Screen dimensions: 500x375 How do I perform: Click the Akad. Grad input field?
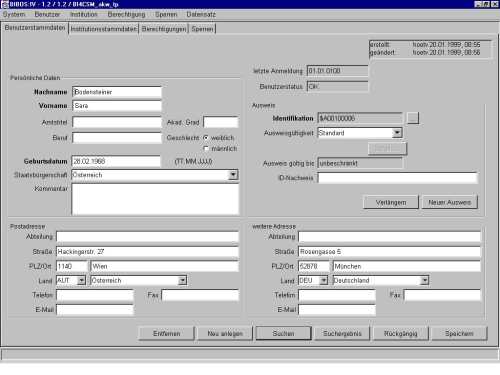[221, 122]
